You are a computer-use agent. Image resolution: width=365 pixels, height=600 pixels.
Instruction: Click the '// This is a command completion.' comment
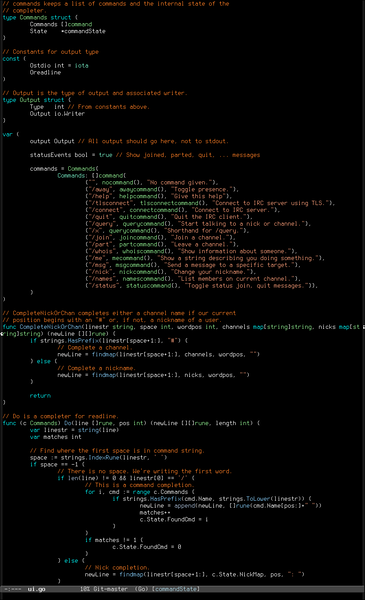(x=140, y=486)
